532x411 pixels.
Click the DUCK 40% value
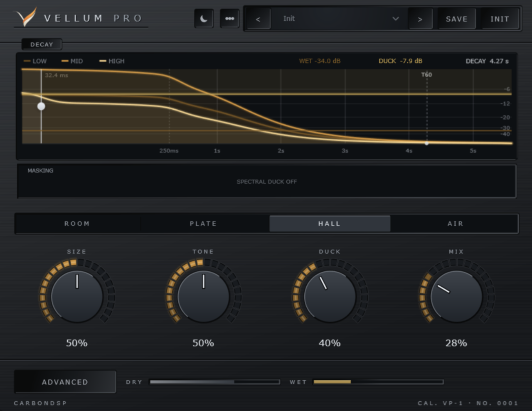330,343
